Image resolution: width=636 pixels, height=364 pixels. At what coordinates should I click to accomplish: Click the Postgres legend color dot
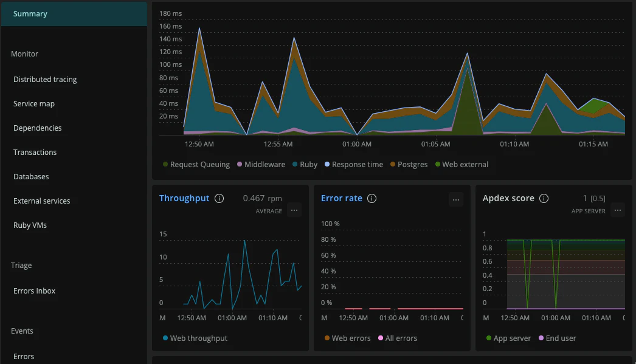[393, 164]
